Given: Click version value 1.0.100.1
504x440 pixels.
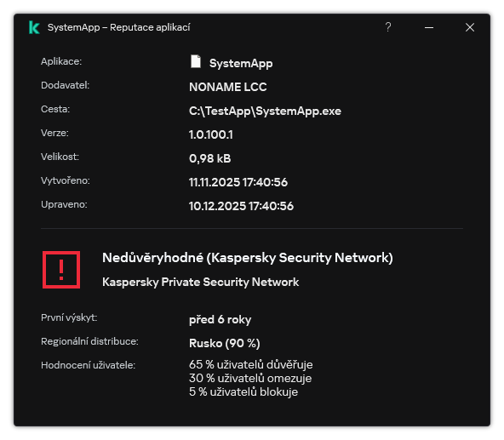Looking at the screenshot, I should pyautogui.click(x=210, y=134).
